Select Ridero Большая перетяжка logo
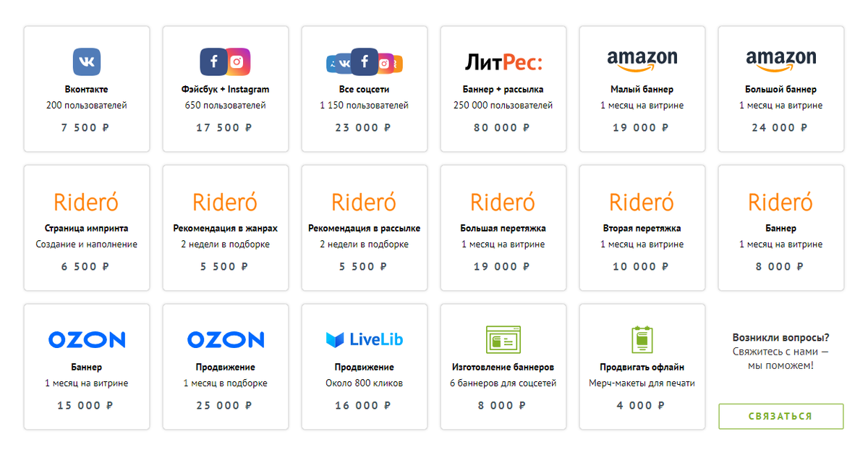Viewport: 868px width, 471px height. pyautogui.click(x=503, y=201)
